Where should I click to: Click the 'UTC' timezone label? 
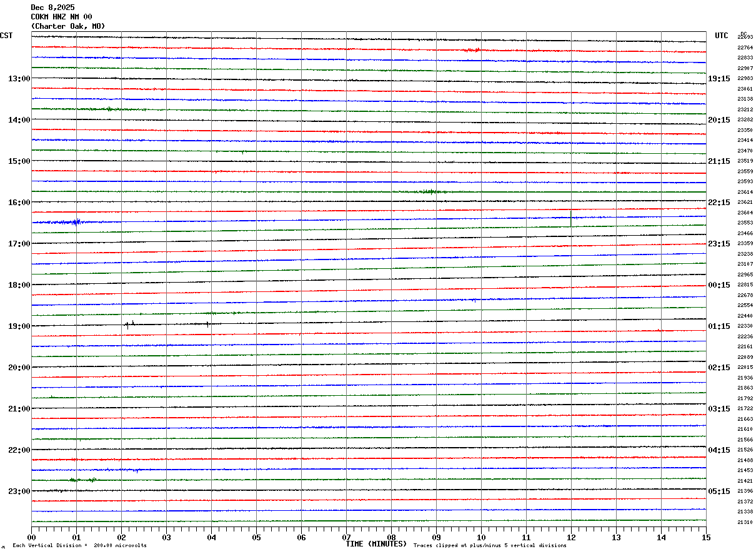(722, 36)
